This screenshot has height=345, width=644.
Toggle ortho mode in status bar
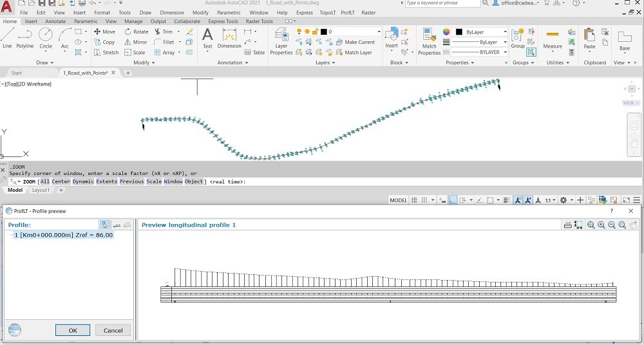(452, 200)
